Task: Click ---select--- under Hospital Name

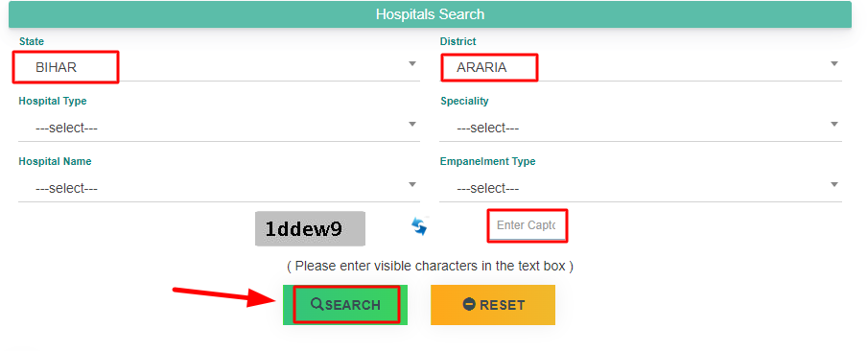Action: [66, 188]
